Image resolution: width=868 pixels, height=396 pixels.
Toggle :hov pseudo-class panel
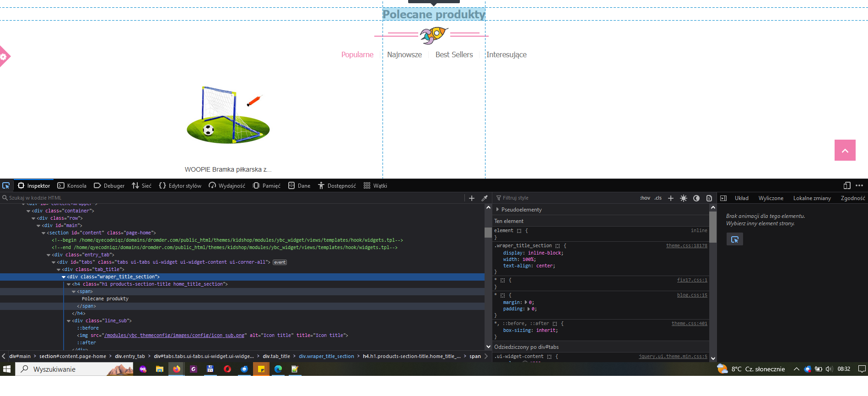coord(645,198)
